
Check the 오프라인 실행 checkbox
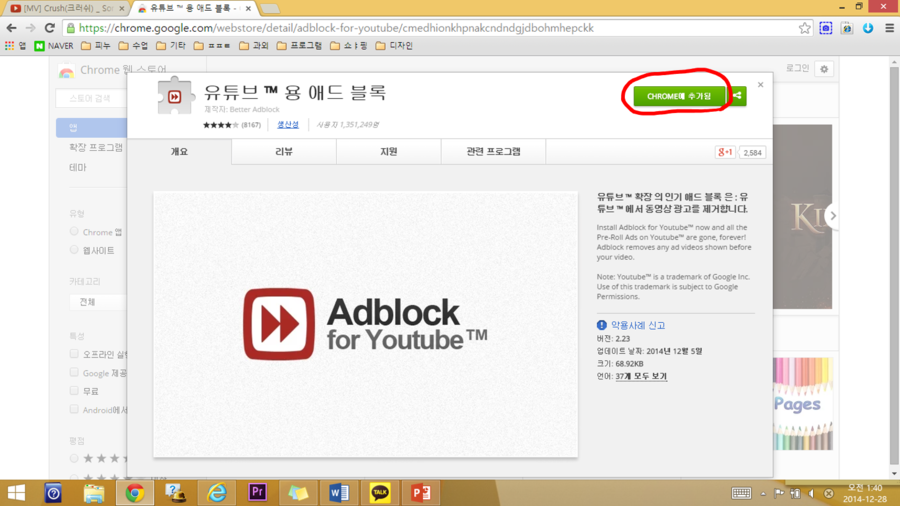[74, 354]
